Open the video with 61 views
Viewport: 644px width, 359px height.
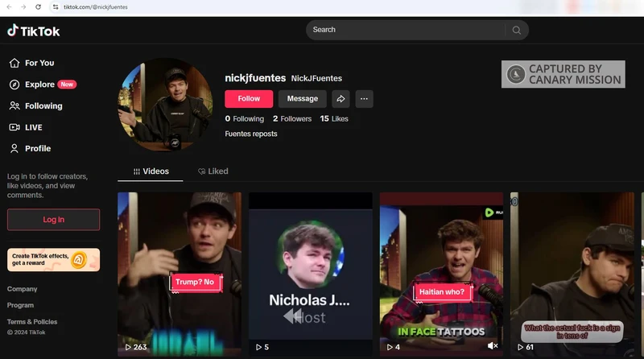click(572, 274)
